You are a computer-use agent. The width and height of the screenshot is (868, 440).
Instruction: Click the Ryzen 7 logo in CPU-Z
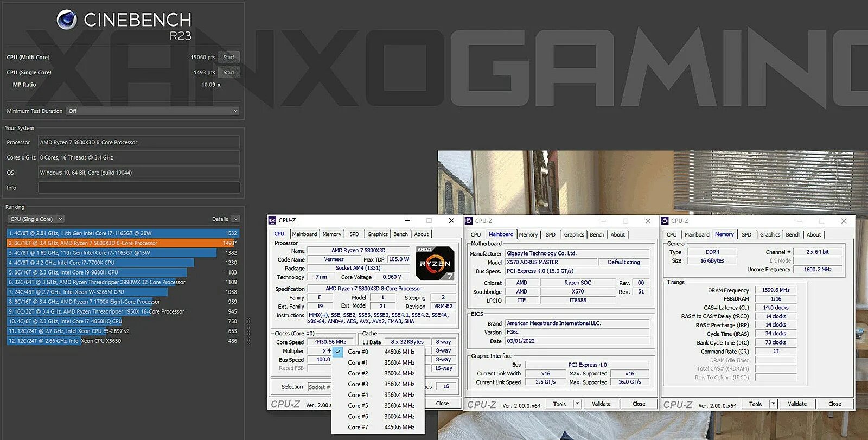tap(435, 263)
